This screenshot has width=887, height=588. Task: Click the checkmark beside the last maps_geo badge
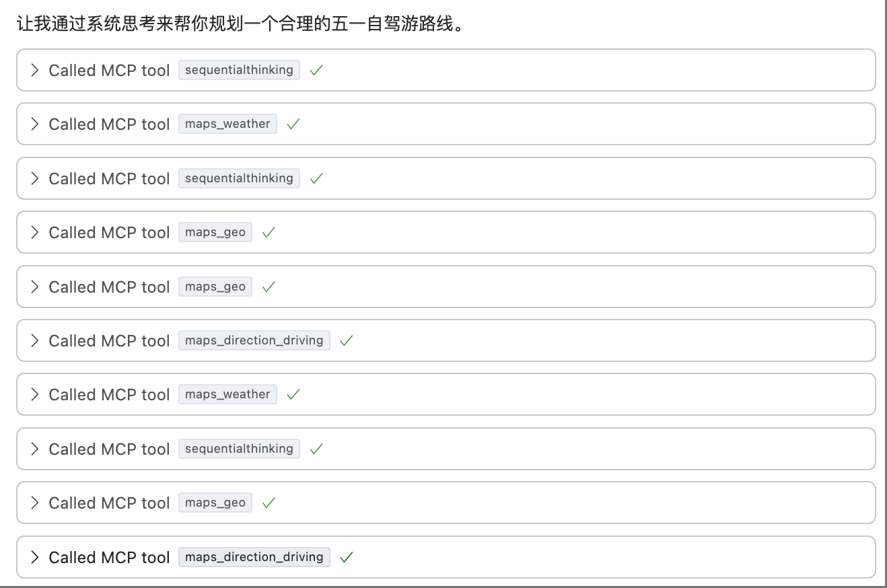(x=268, y=503)
